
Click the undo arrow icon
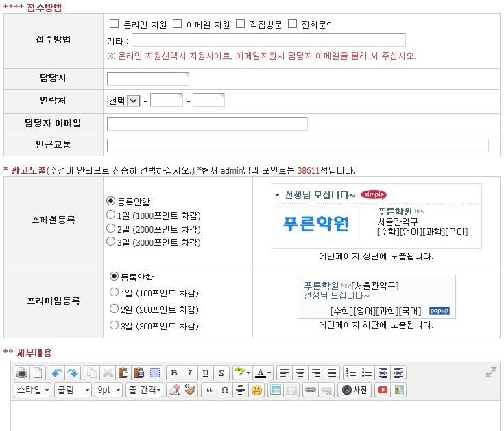pos(56,373)
